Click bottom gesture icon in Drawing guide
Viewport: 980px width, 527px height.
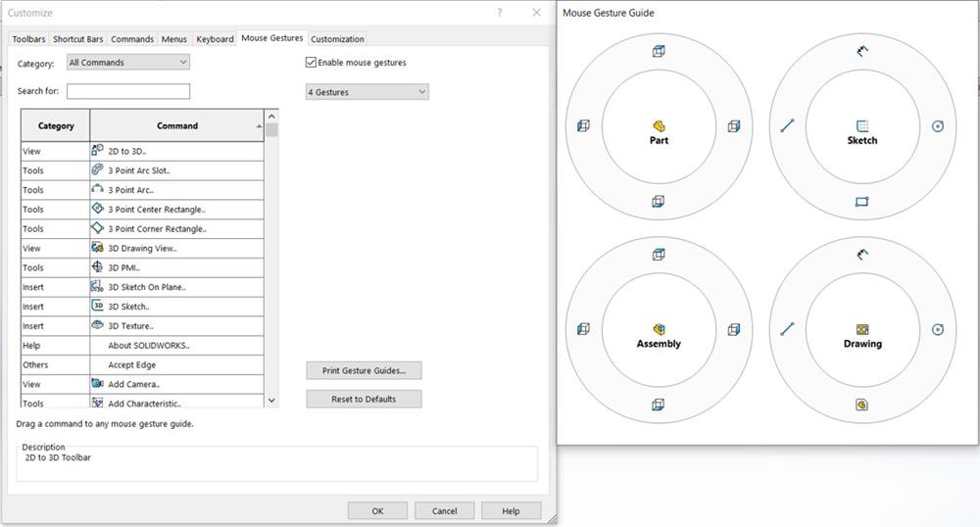pos(861,405)
